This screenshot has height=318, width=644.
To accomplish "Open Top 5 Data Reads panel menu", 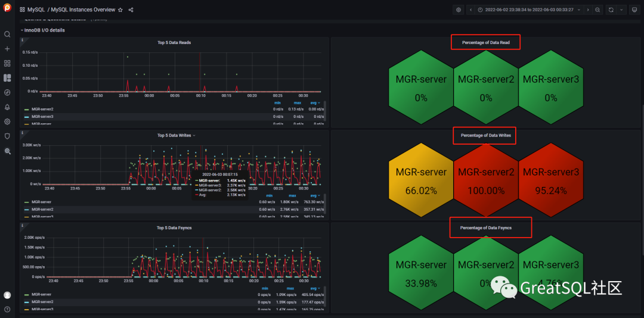I will [174, 42].
